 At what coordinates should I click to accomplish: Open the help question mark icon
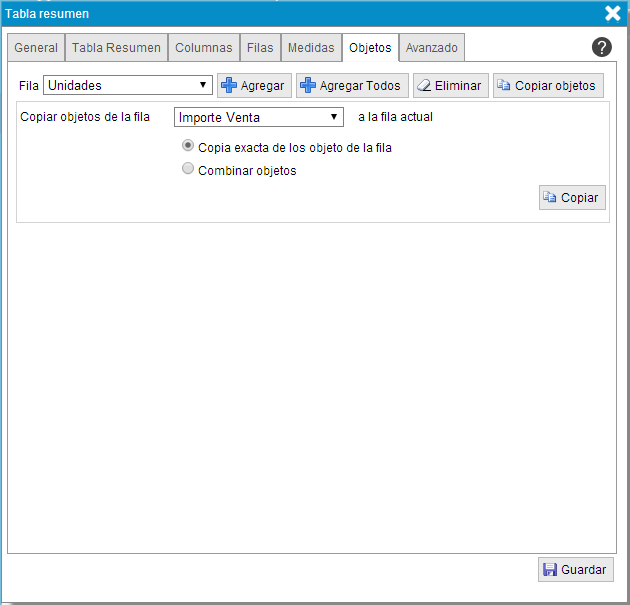pyautogui.click(x=602, y=47)
